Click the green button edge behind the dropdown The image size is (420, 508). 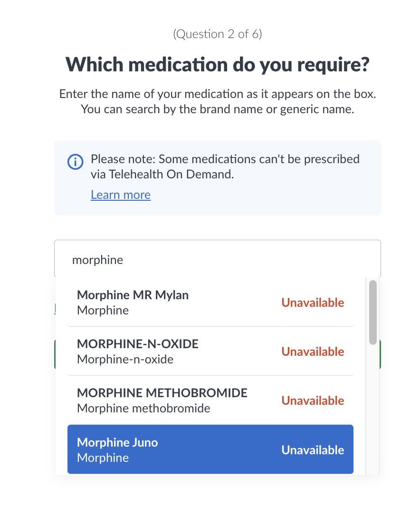pos(381,354)
